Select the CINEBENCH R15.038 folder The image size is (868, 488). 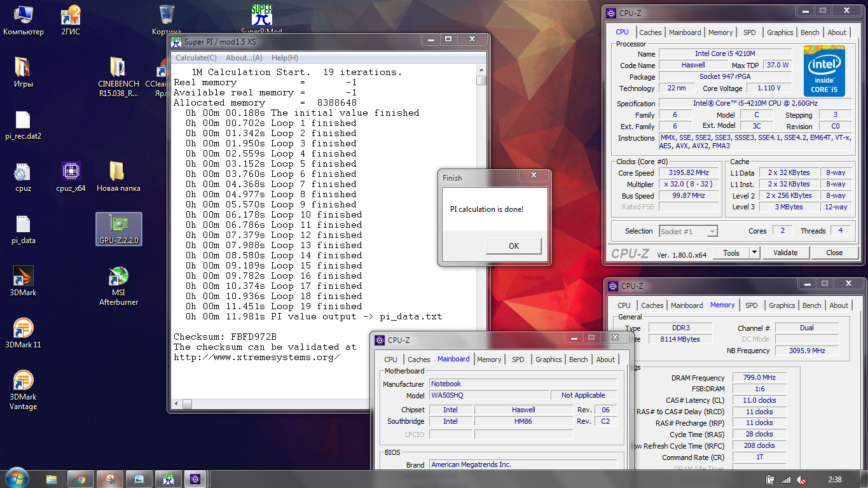point(118,76)
